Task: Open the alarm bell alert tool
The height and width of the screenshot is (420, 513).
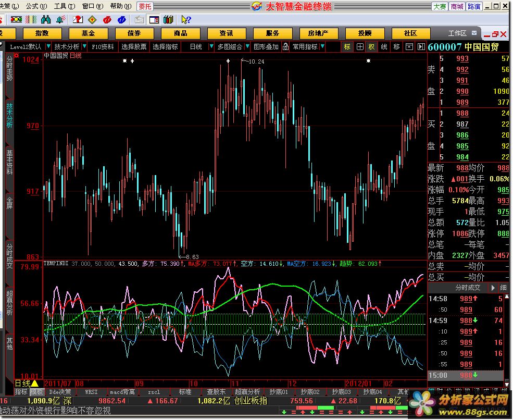Action: coord(60,20)
